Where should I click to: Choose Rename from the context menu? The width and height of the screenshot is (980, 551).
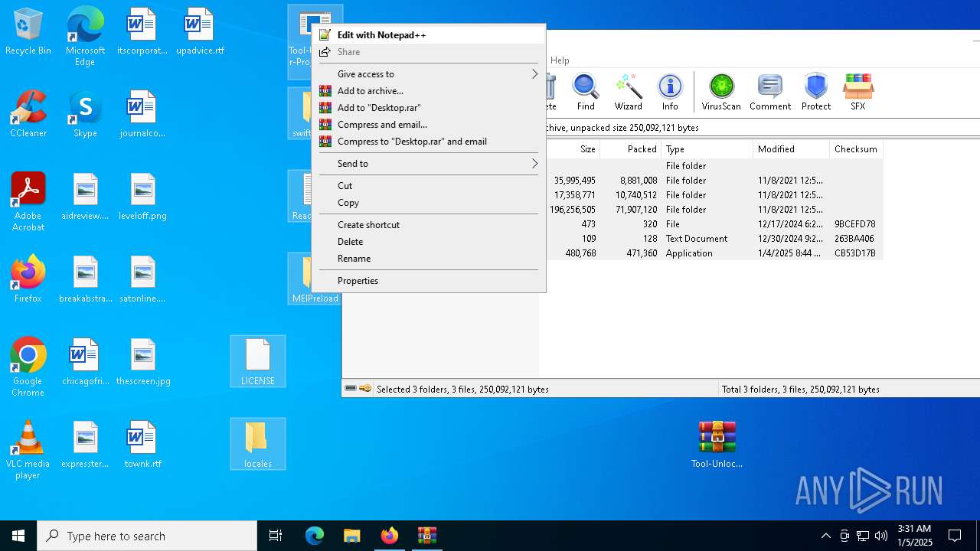(x=429, y=259)
